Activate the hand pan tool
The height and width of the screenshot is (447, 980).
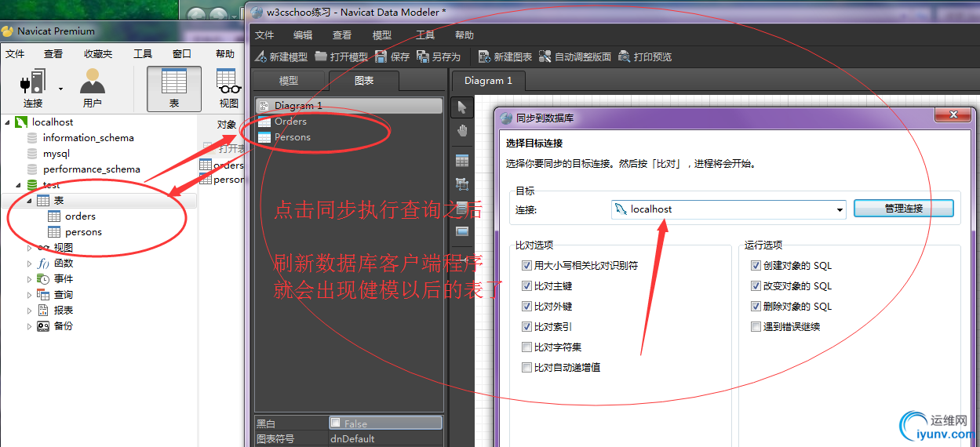tap(462, 131)
